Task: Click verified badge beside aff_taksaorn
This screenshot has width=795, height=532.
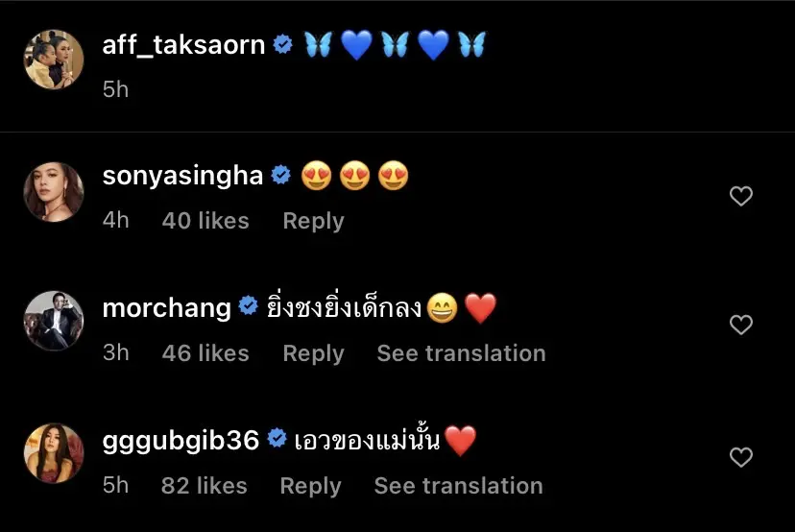Action: coord(283,44)
